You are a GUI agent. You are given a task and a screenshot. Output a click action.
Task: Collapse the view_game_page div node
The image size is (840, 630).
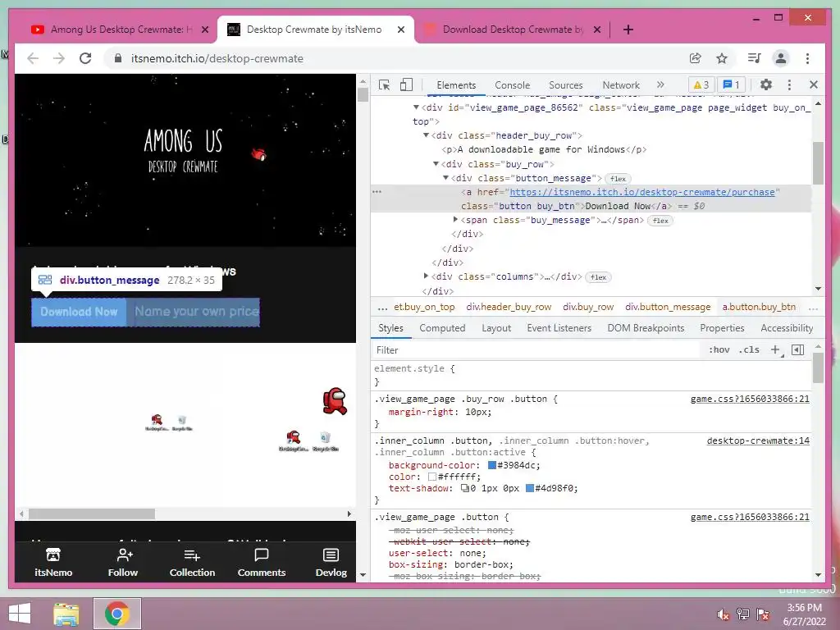[x=416, y=107]
